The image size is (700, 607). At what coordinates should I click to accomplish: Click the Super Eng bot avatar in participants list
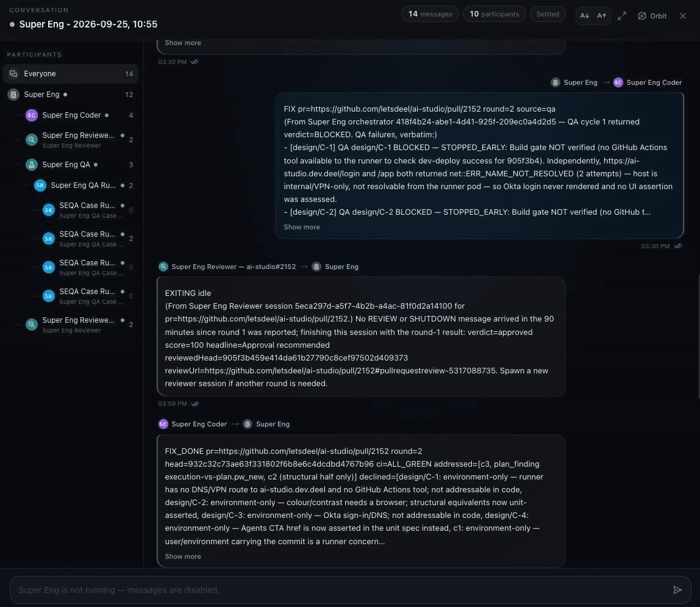[x=13, y=94]
